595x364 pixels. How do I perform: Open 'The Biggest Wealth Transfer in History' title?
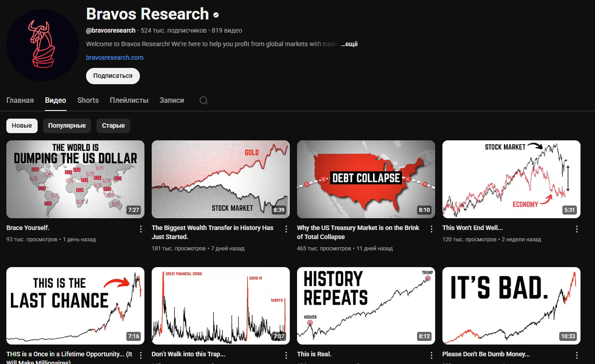coord(212,232)
